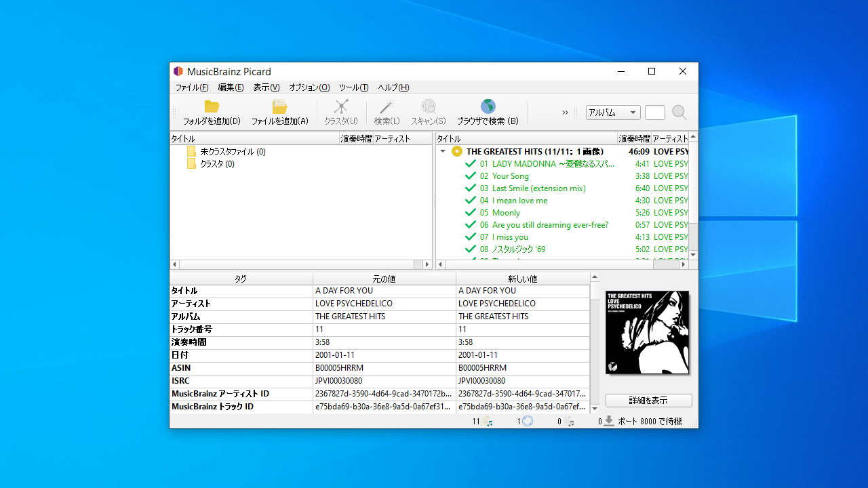Click the 新しい値 column header
The width and height of the screenshot is (868, 488).
tap(523, 279)
